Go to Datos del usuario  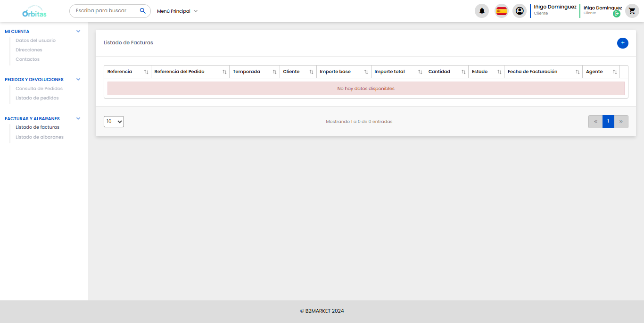click(x=35, y=41)
